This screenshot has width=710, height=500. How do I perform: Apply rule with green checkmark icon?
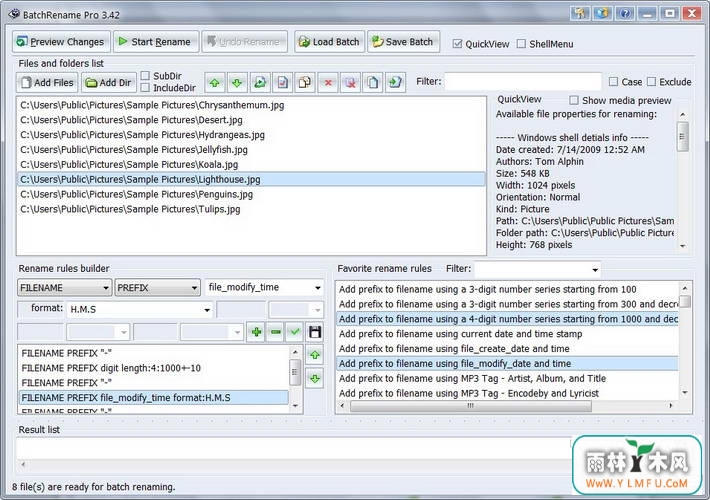tap(295, 332)
